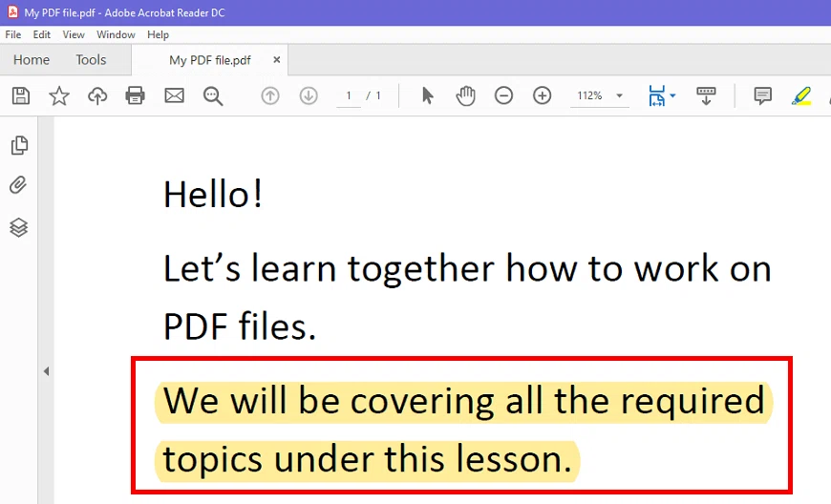Click the current page number field
This screenshot has width=831, height=504.
349,95
